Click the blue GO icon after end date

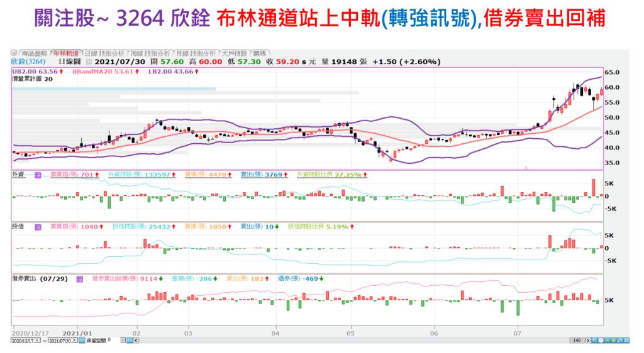coord(80,340)
